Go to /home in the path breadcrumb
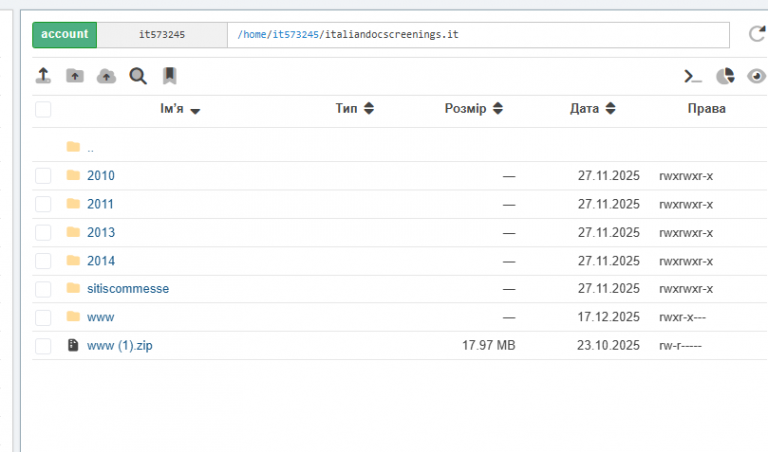This screenshot has width=768, height=452. 254,34
